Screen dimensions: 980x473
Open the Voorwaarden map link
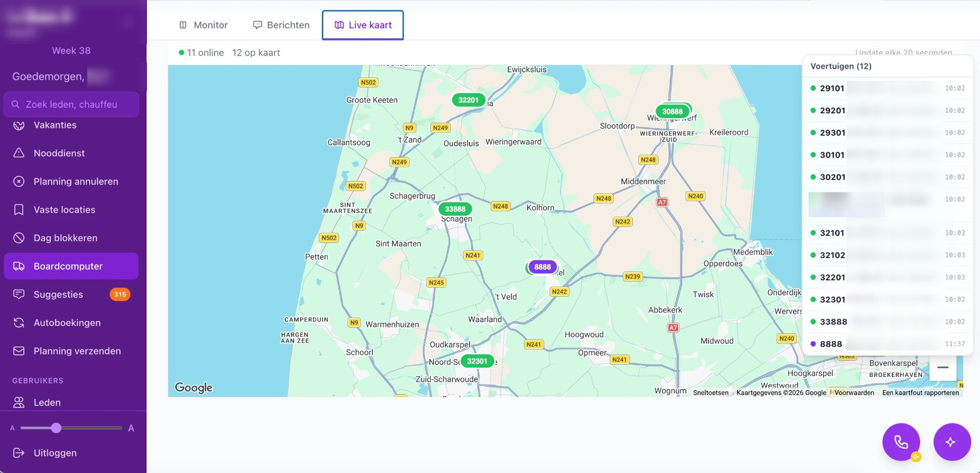pos(854,393)
